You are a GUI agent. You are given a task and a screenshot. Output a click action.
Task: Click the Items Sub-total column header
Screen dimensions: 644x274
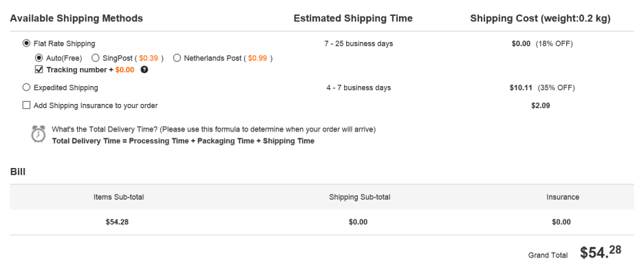click(x=119, y=197)
